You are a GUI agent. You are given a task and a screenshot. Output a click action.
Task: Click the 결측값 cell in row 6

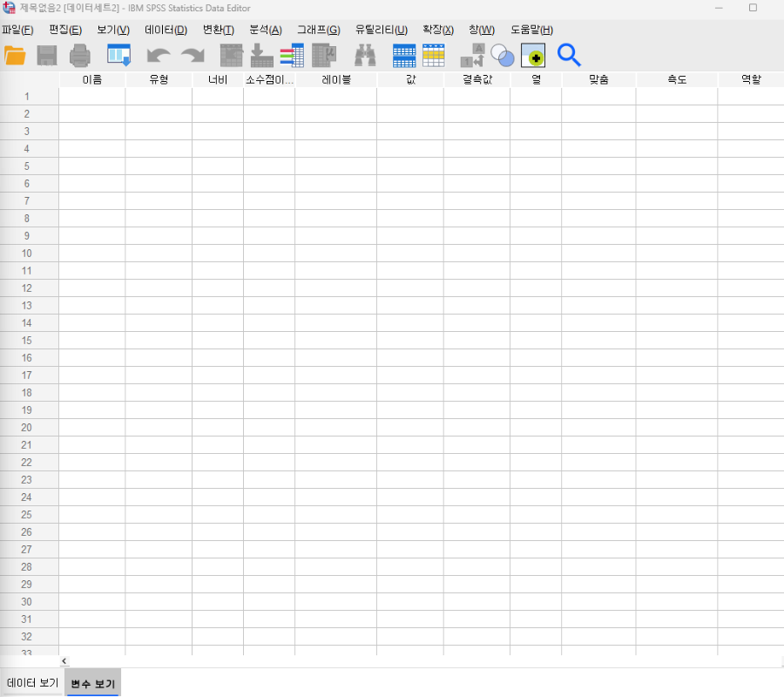[x=477, y=184]
